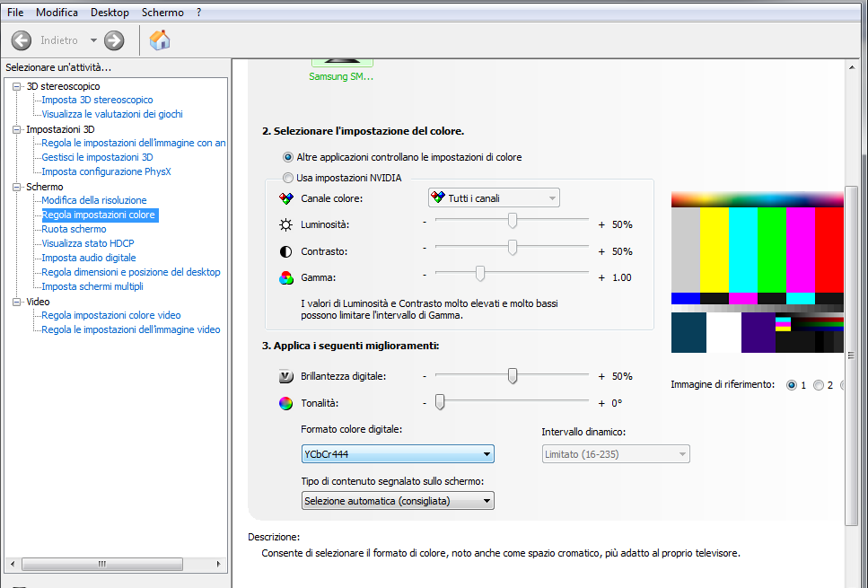The image size is (868, 588).
Task: Click the Back arrow icon in toolbar
Action: [22, 40]
